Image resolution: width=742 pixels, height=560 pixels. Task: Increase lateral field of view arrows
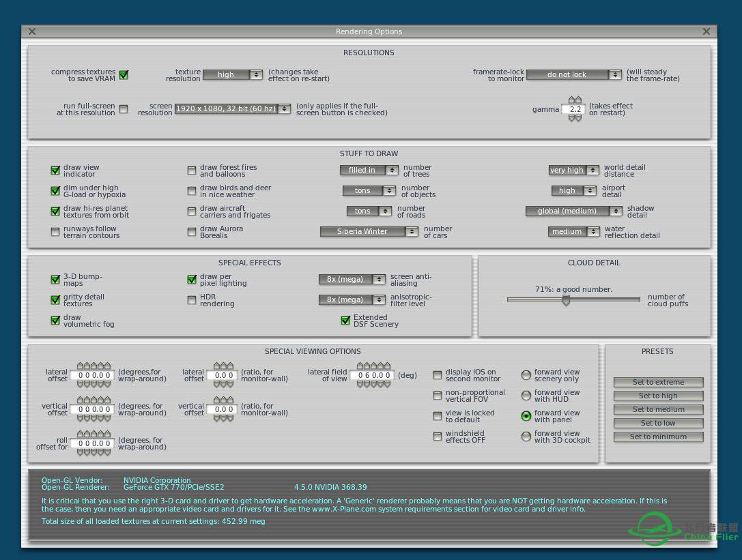(374, 366)
